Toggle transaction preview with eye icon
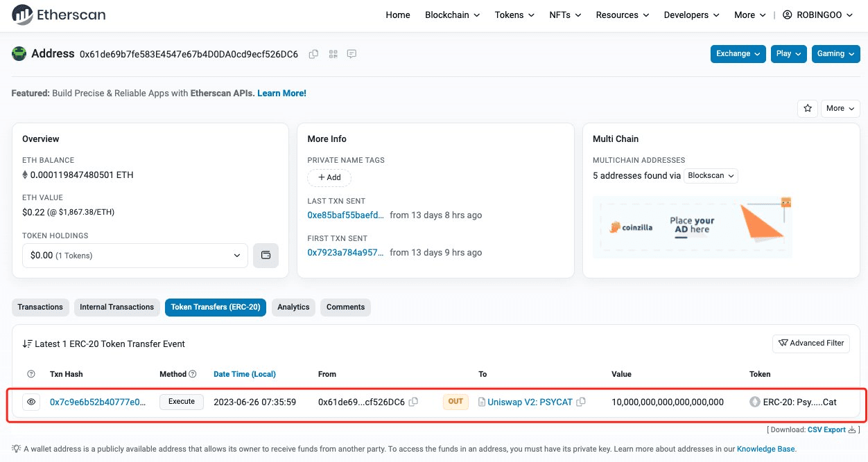868x462 pixels. [x=31, y=402]
